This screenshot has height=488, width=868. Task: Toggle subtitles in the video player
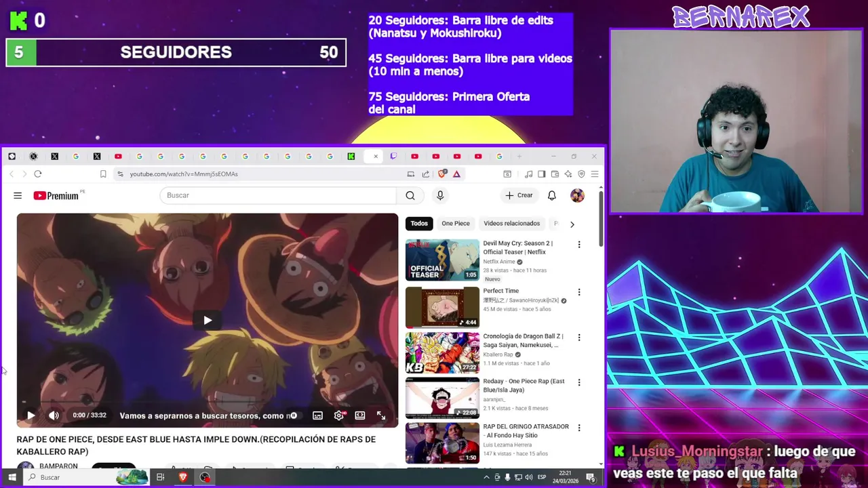(x=317, y=415)
